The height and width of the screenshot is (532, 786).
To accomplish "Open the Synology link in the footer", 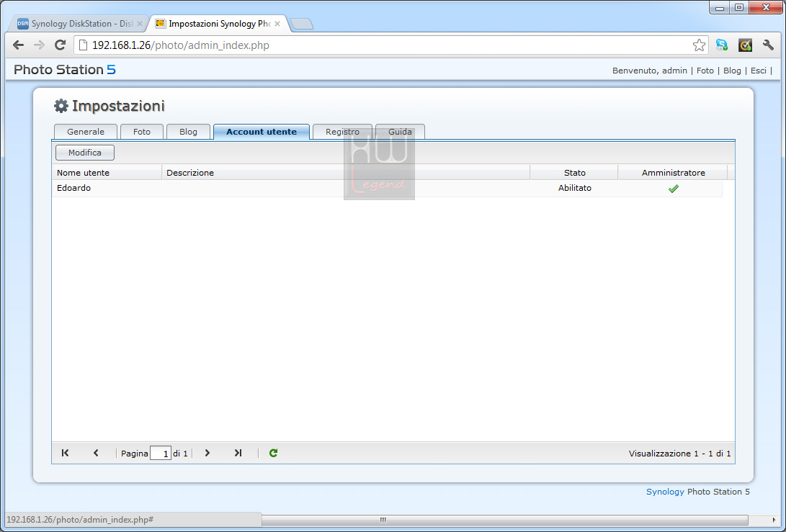I will [665, 492].
